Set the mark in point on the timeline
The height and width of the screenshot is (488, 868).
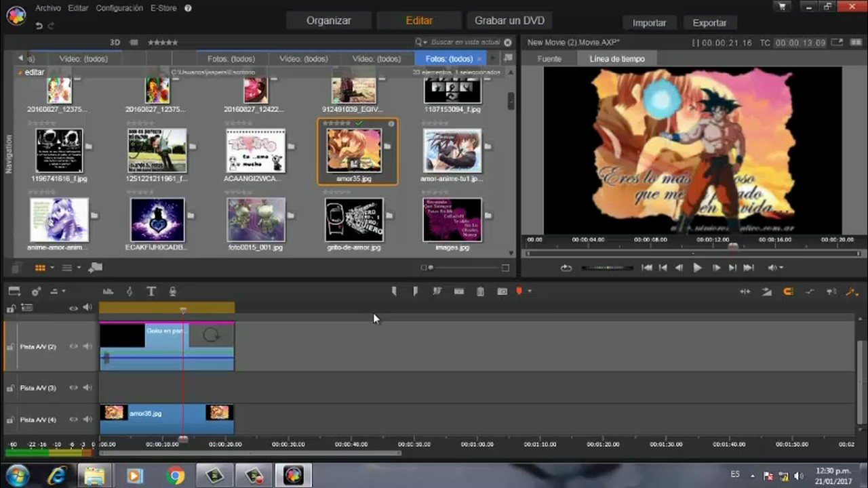[x=394, y=291]
